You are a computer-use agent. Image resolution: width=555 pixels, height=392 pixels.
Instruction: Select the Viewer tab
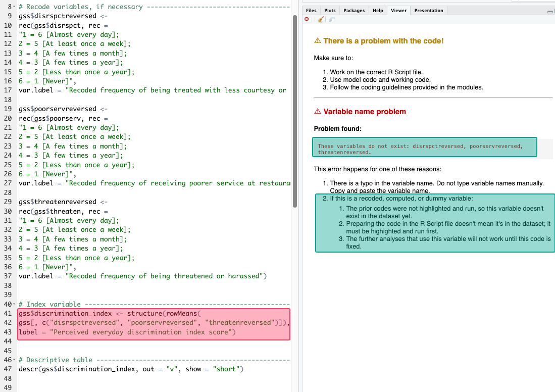coord(398,11)
